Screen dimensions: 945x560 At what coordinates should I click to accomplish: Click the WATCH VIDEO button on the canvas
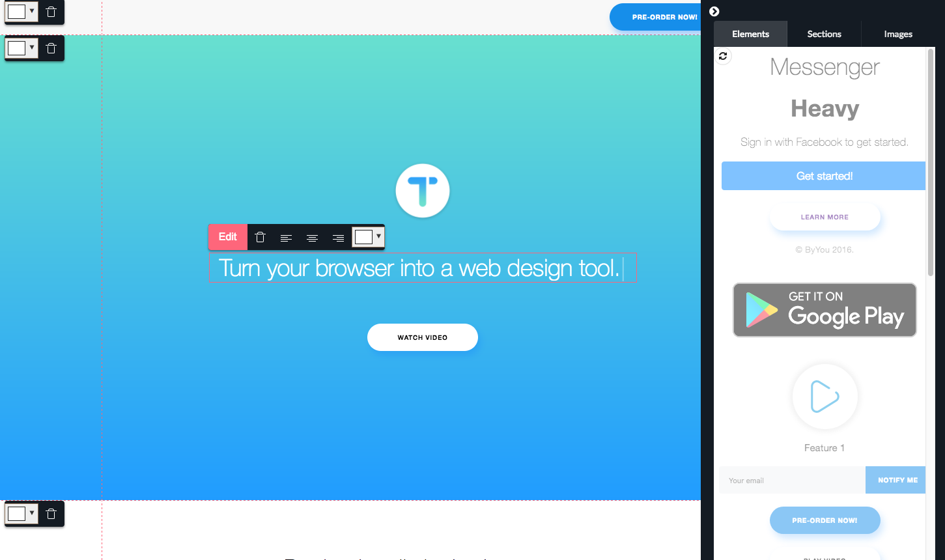click(422, 337)
